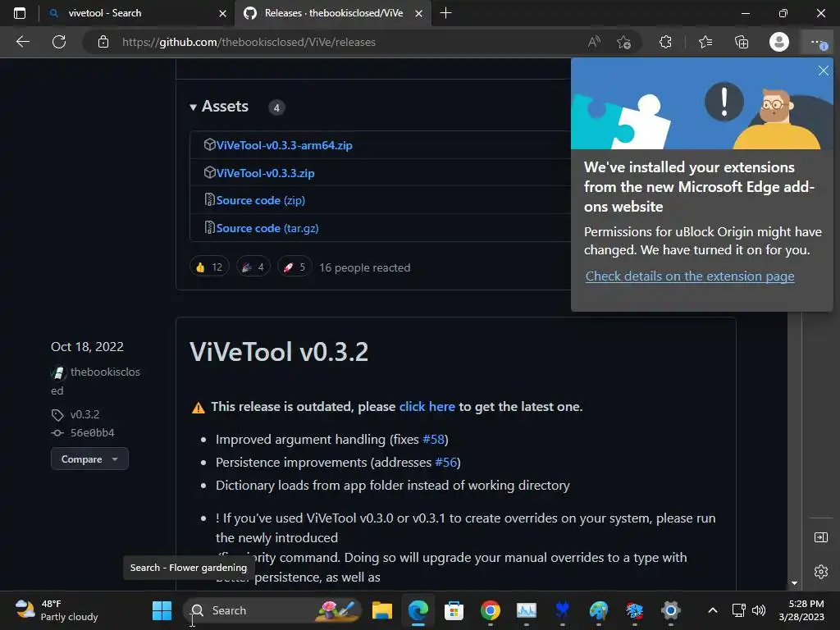Close the extension notification popup
Image resolution: width=840 pixels, height=630 pixels.
click(x=824, y=71)
